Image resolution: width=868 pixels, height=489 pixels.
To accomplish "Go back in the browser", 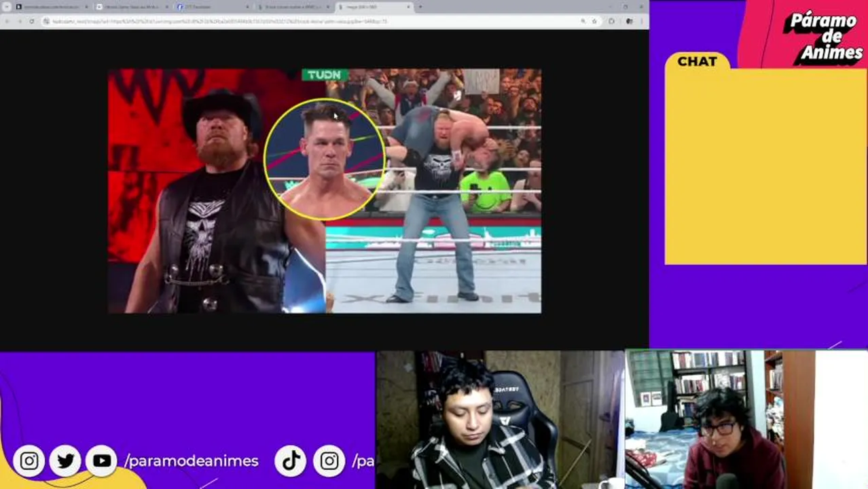I will pyautogui.click(x=7, y=21).
